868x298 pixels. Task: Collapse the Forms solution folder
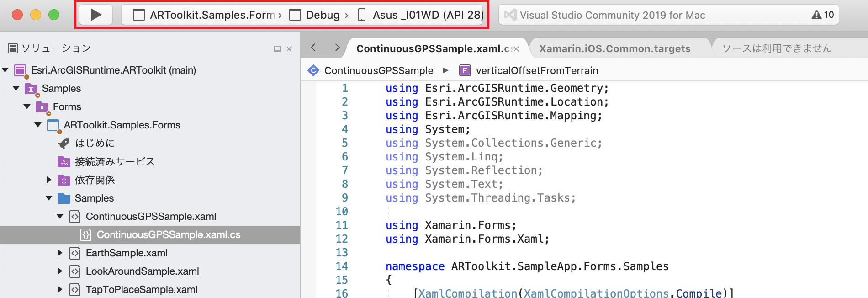coord(27,106)
